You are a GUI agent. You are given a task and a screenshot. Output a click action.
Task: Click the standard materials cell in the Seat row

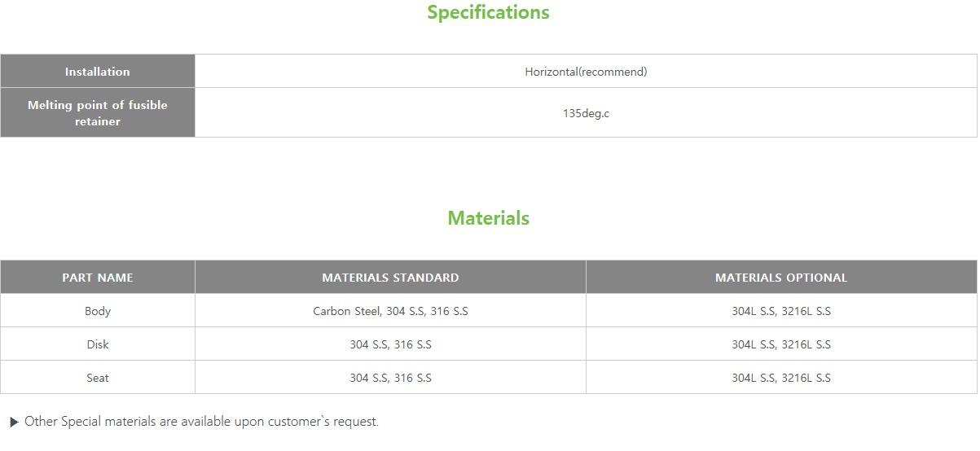click(390, 378)
